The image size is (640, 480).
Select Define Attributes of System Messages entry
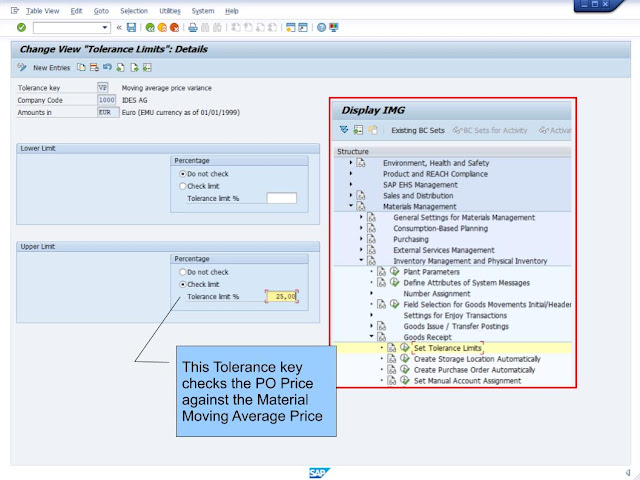click(467, 282)
